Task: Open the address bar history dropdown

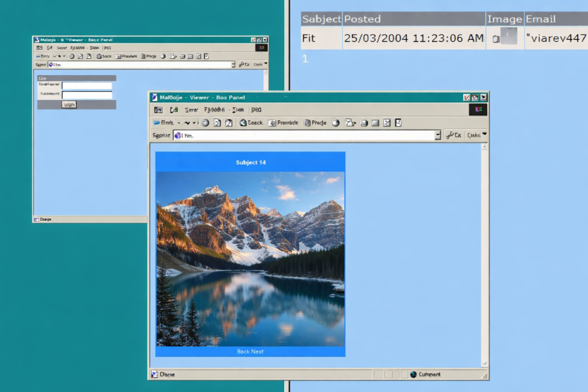Action: (438, 135)
